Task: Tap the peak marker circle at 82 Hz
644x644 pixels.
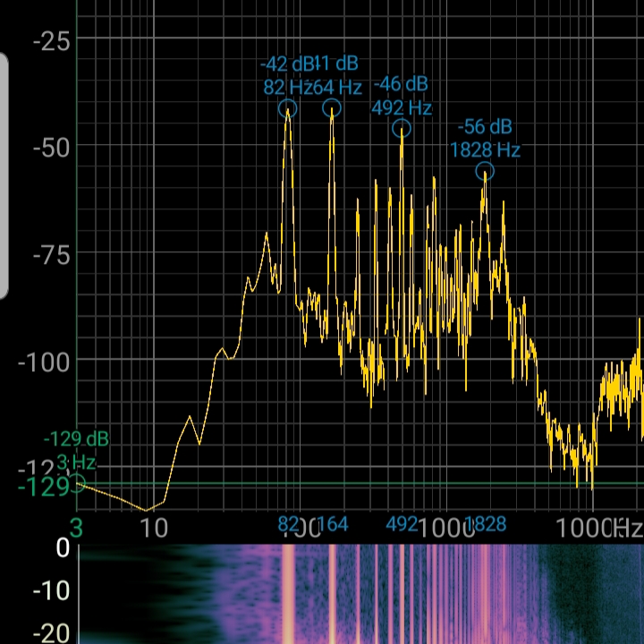Action: click(287, 109)
